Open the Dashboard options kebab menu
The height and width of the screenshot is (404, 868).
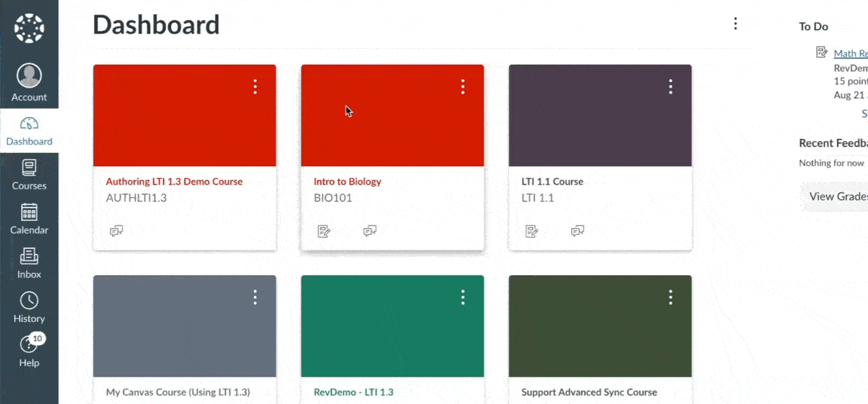[735, 24]
